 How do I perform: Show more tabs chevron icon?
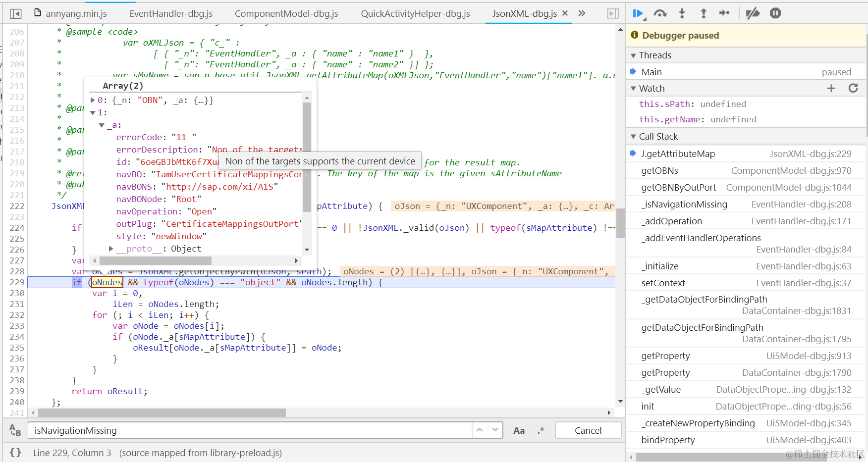click(582, 13)
